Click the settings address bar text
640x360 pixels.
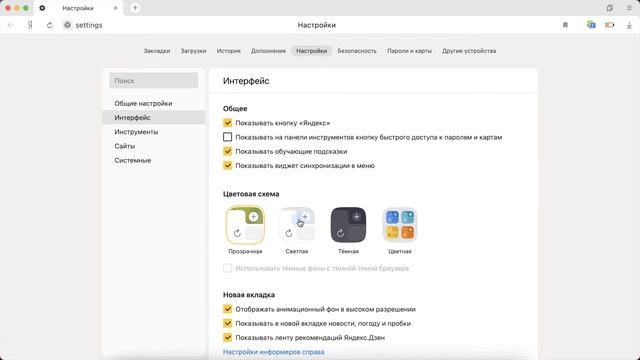pos(89,25)
